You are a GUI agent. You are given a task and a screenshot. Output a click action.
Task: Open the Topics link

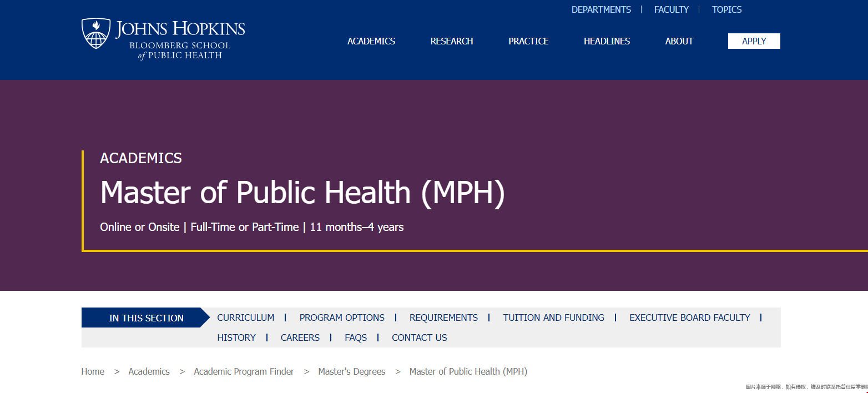coord(727,9)
